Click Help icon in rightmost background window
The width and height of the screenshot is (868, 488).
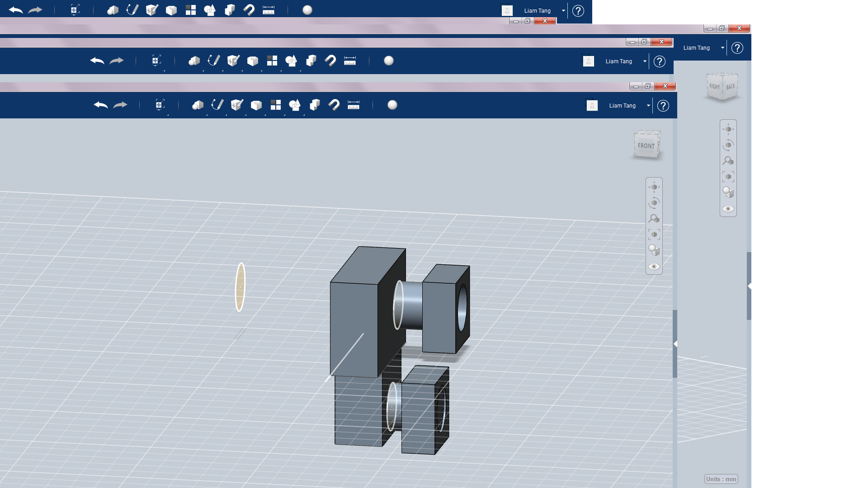pos(737,48)
